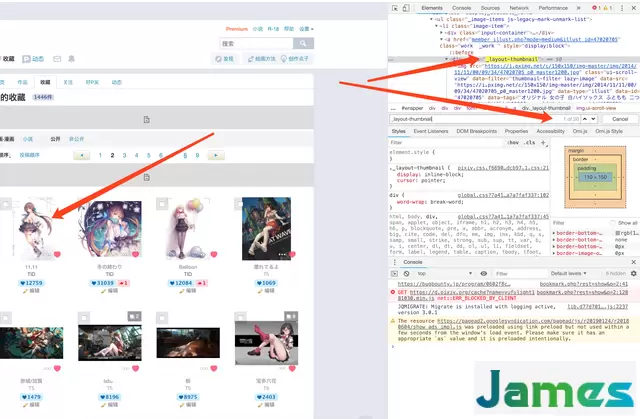Toggle the device toolbar icon
The height and width of the screenshot is (419, 640).
[x=406, y=8]
